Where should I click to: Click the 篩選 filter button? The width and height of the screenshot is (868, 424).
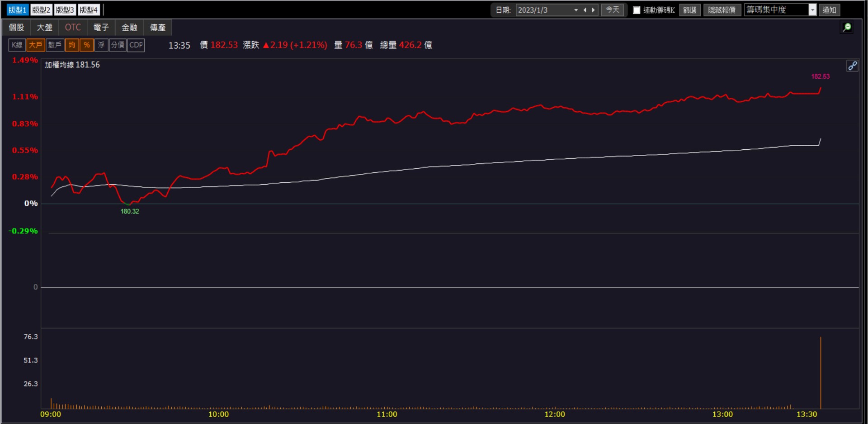(690, 10)
